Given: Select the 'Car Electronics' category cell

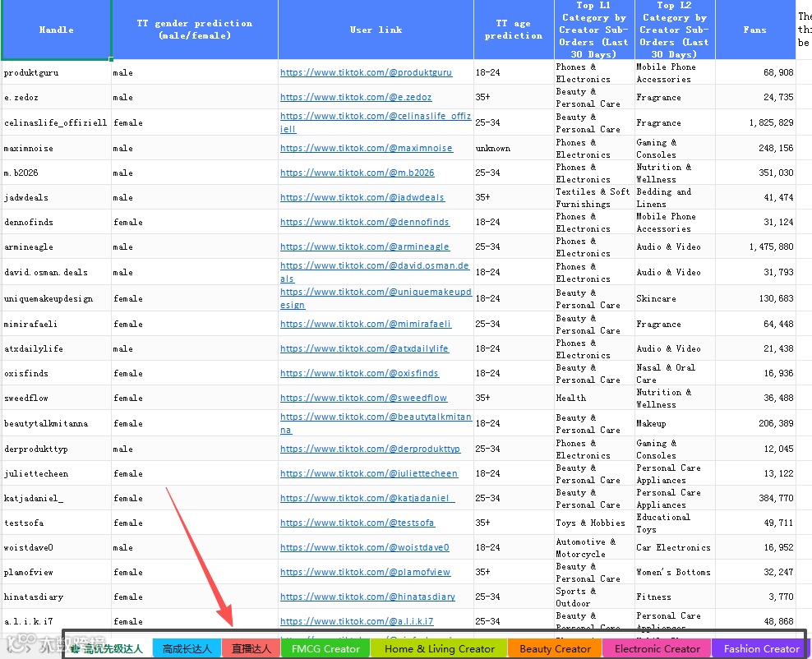Looking at the screenshot, I should tap(675, 547).
